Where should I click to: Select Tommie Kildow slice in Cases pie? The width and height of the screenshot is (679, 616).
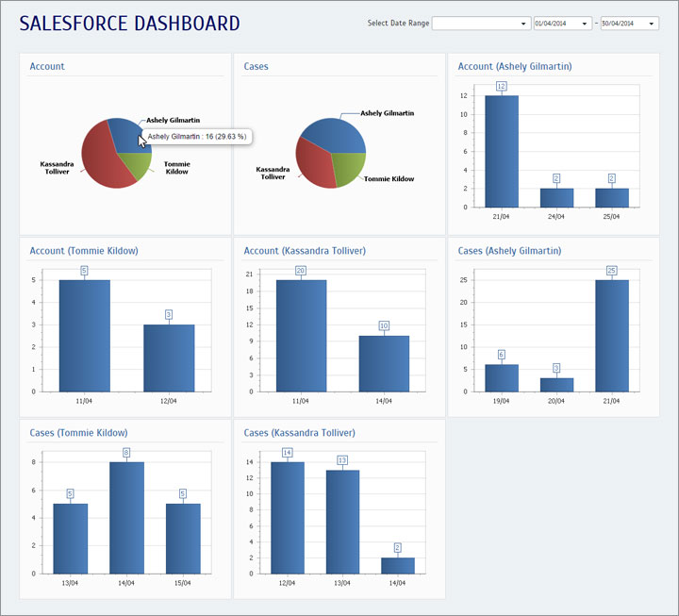(x=349, y=169)
